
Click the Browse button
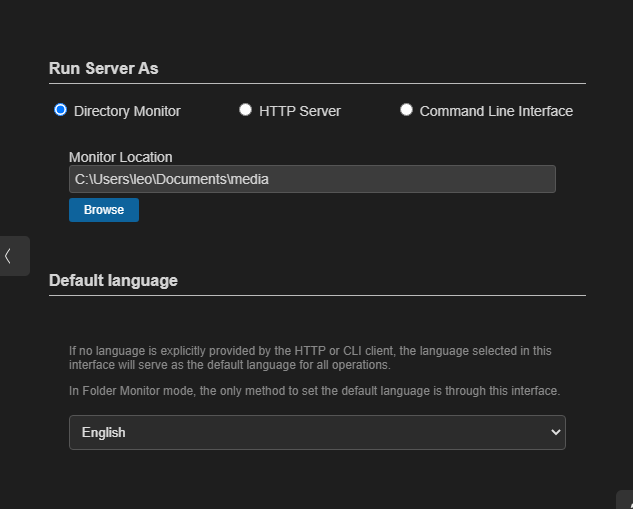pos(104,210)
